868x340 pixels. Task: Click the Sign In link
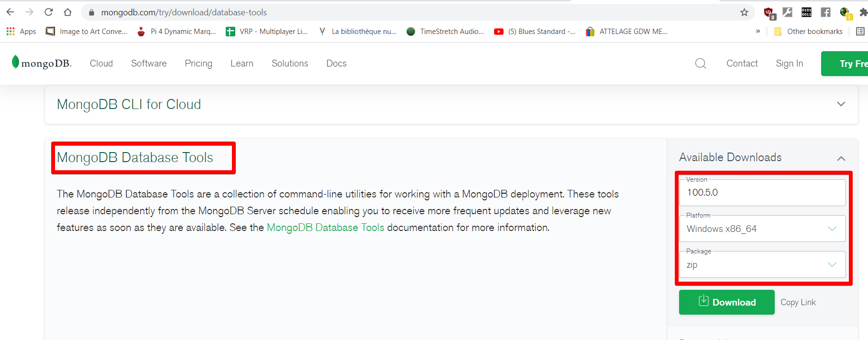pyautogui.click(x=790, y=64)
